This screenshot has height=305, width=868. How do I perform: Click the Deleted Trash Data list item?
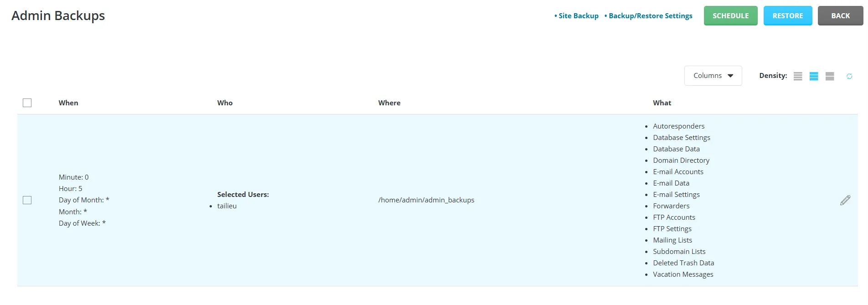(683, 263)
